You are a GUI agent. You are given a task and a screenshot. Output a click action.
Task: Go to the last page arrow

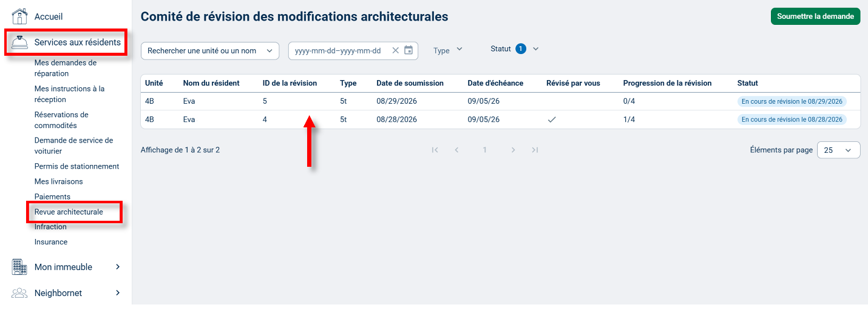coord(535,150)
